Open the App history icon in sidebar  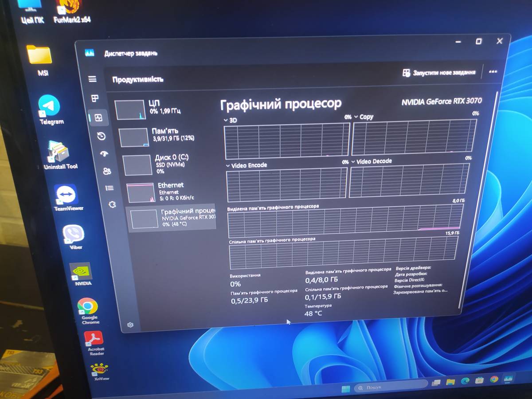click(102, 136)
